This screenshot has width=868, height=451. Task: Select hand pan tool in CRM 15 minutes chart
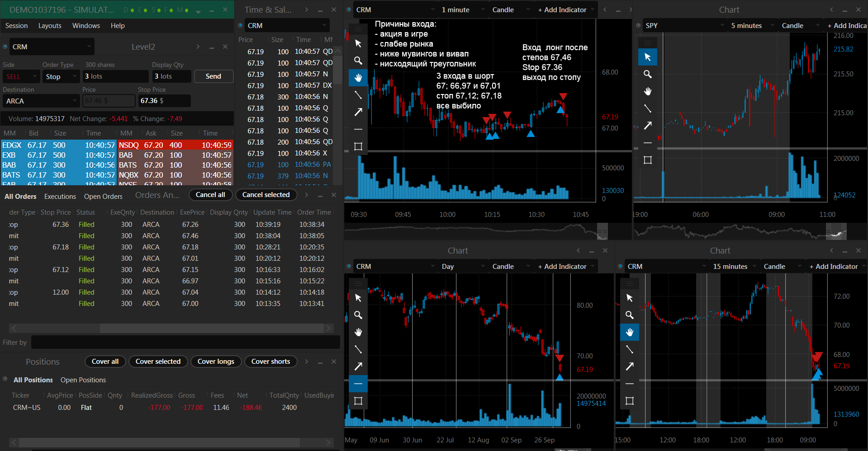click(x=630, y=332)
